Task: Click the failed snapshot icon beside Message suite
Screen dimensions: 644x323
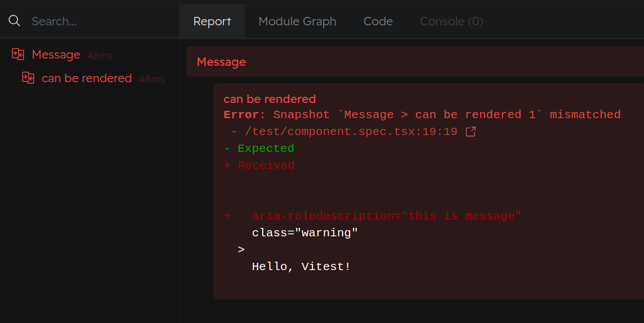Action: [17, 54]
